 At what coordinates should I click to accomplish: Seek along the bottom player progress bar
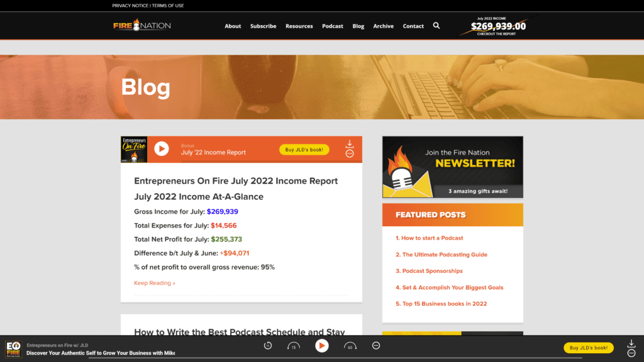336,358
